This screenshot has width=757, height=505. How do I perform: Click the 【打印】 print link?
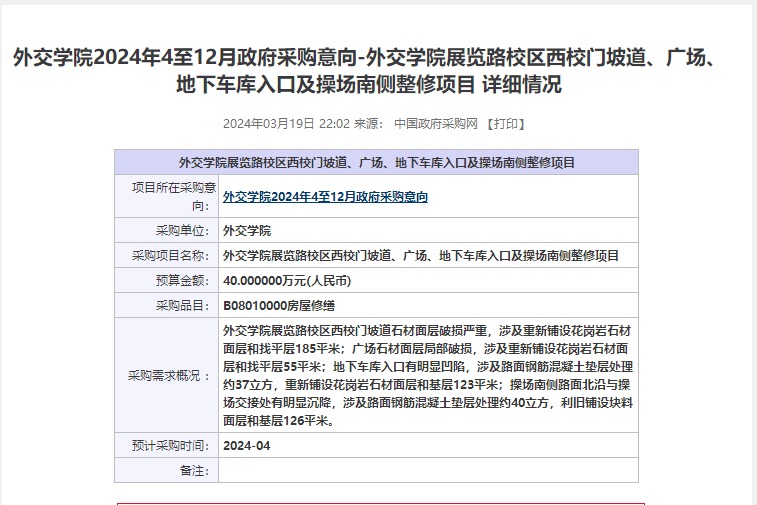(505, 124)
